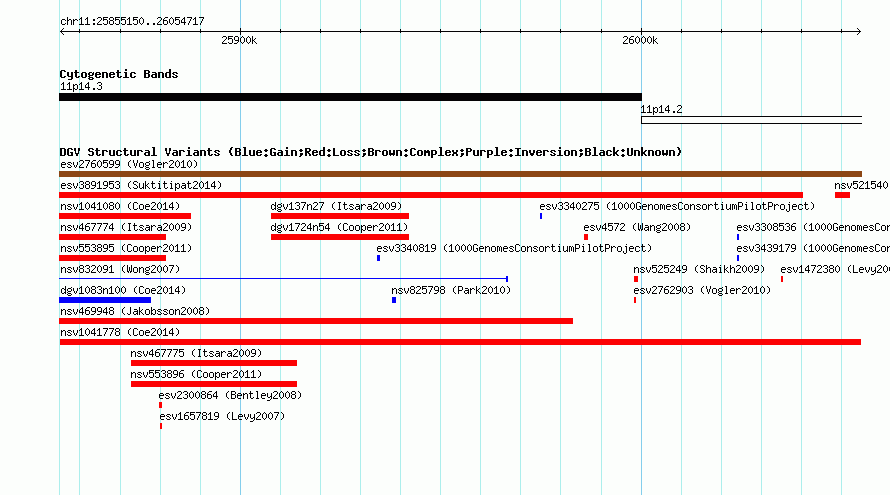Click esv3439179 variant label
The width and height of the screenshot is (890, 495).
coord(813,249)
